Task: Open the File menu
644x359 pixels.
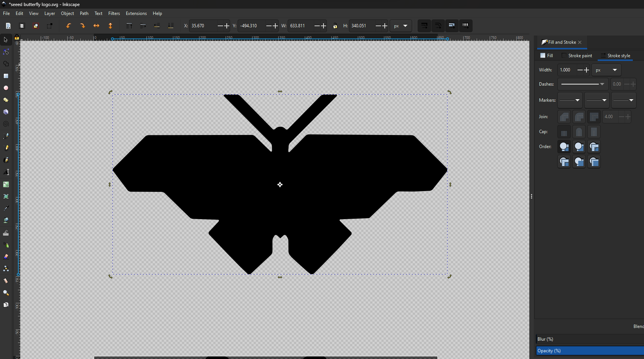Action: (x=6, y=13)
